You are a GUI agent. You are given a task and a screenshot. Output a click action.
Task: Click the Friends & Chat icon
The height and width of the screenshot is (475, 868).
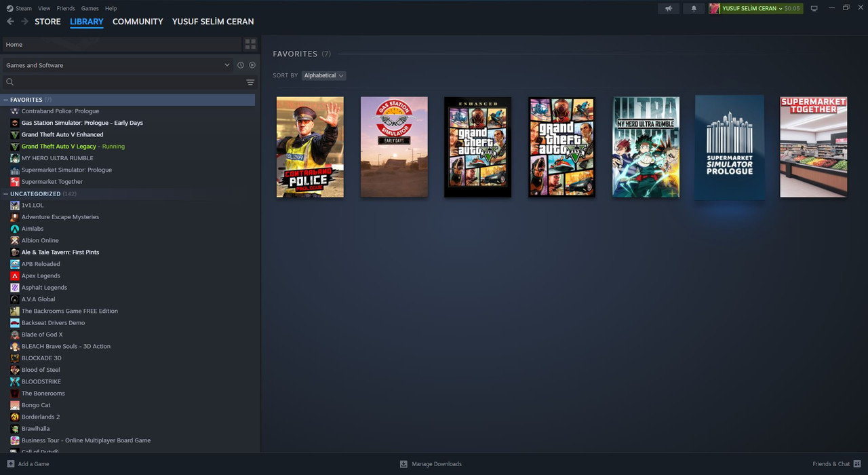click(857, 464)
